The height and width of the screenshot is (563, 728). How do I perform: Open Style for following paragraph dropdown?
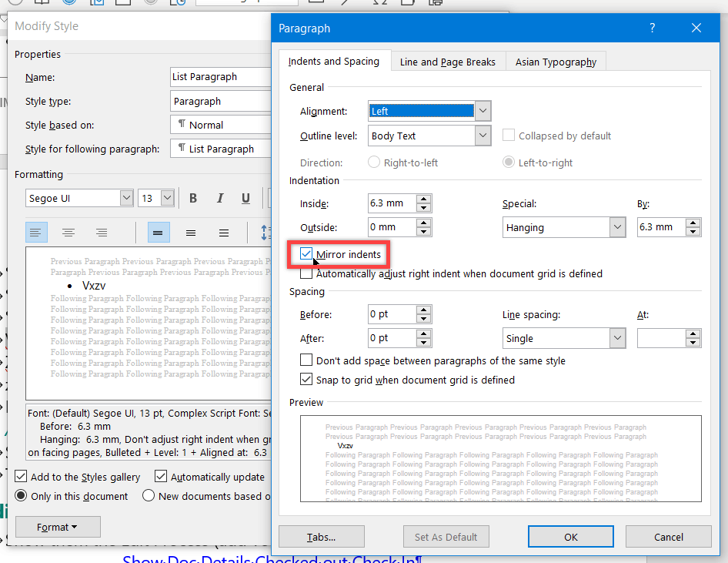[221, 149]
